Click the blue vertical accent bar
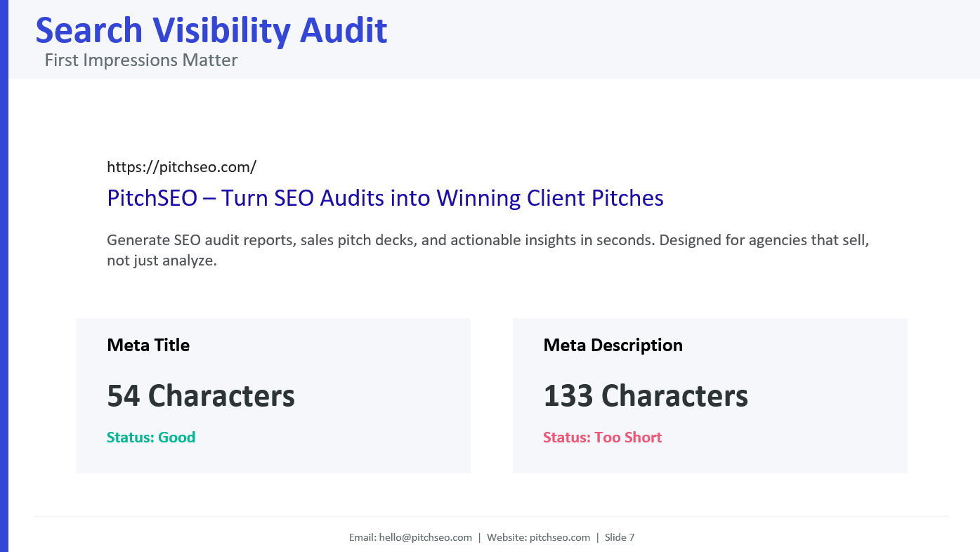The height and width of the screenshot is (552, 980). [x=4, y=276]
